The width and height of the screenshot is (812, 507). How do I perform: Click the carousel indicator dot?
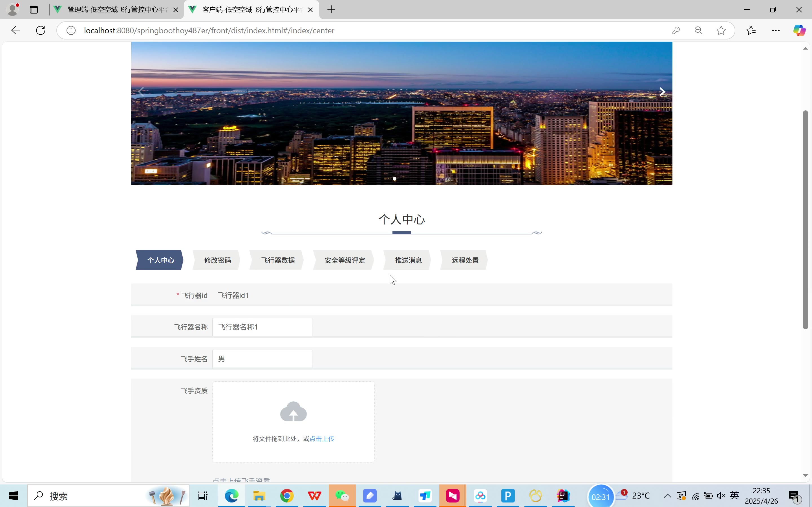click(x=395, y=179)
